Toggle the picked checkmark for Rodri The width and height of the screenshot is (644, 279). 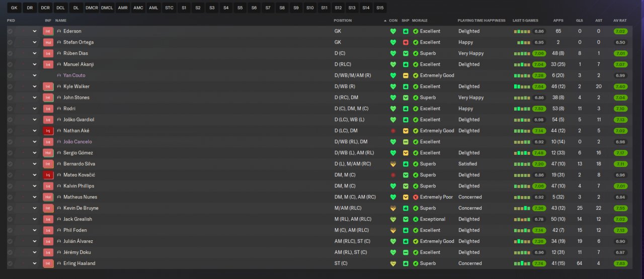pyautogui.click(x=10, y=109)
